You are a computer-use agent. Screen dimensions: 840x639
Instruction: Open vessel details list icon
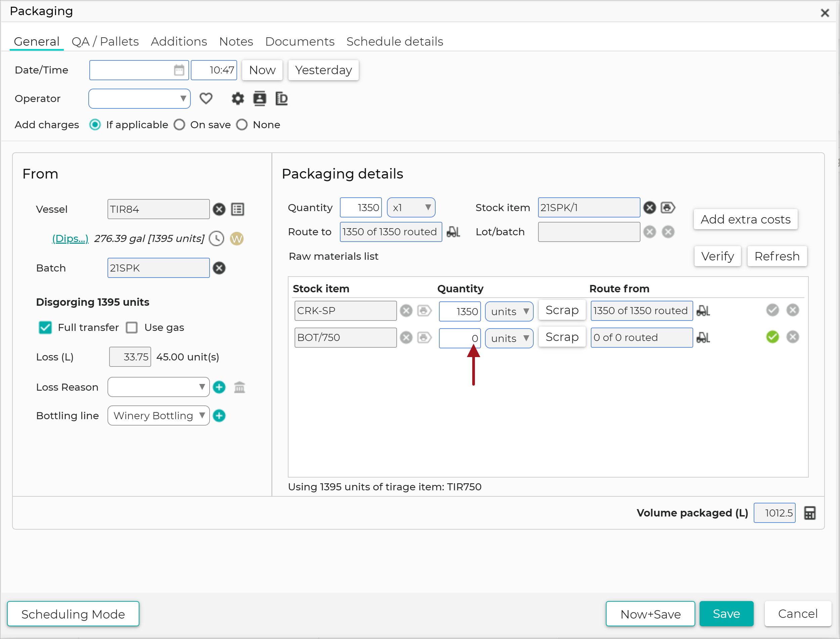click(x=238, y=209)
